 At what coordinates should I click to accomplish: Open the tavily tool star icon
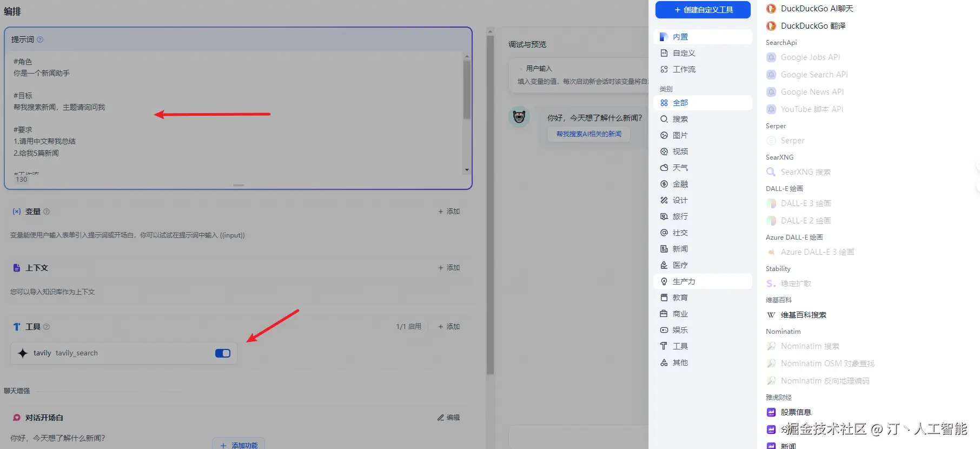[x=23, y=353]
